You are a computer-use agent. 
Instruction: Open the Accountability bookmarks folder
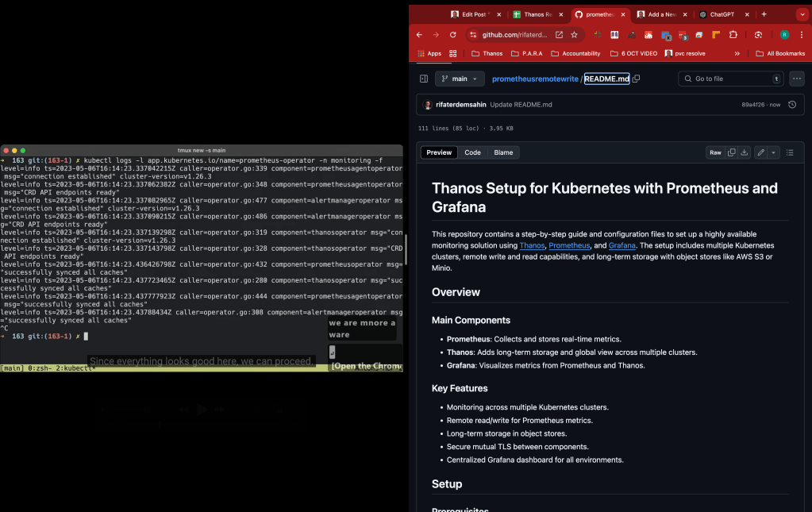[575, 53]
